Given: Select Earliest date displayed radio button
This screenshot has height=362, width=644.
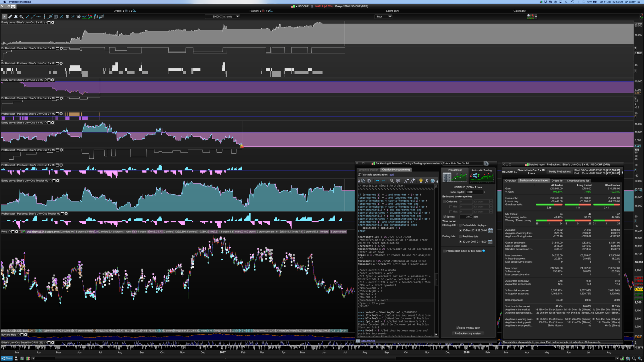Looking at the screenshot, I should [x=460, y=225].
